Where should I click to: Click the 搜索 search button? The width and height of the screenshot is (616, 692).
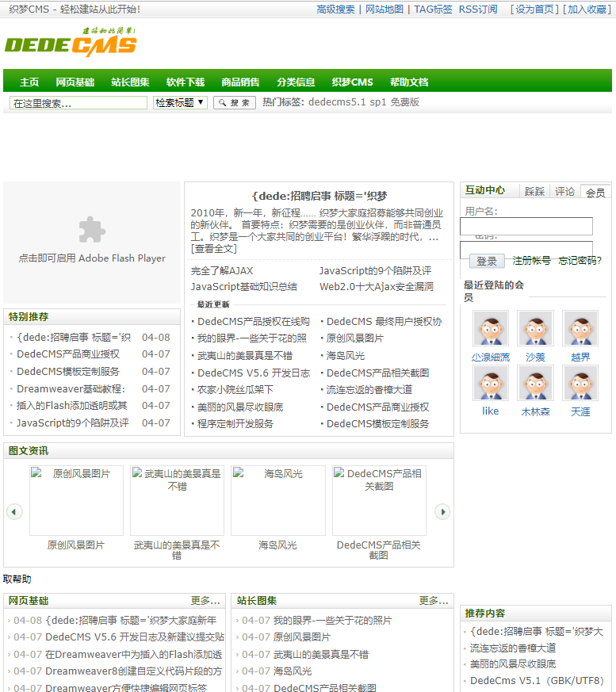point(235,102)
